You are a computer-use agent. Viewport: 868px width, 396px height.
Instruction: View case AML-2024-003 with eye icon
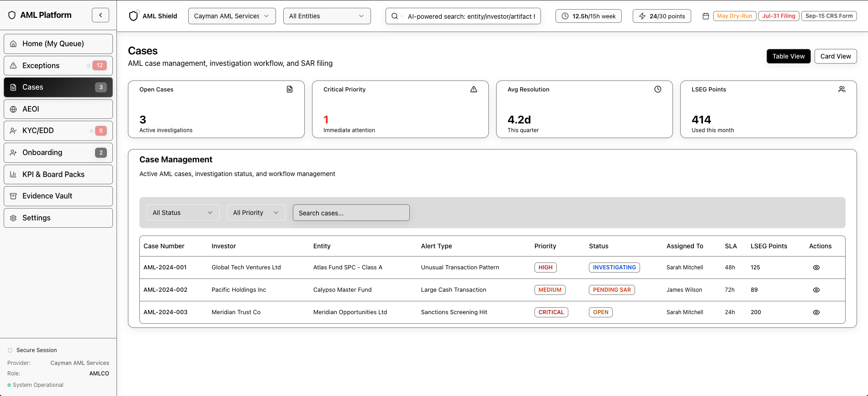(x=816, y=312)
